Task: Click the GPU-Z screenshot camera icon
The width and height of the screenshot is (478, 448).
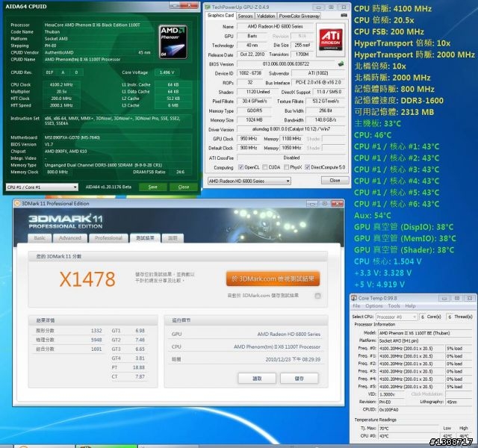Action: click(344, 15)
